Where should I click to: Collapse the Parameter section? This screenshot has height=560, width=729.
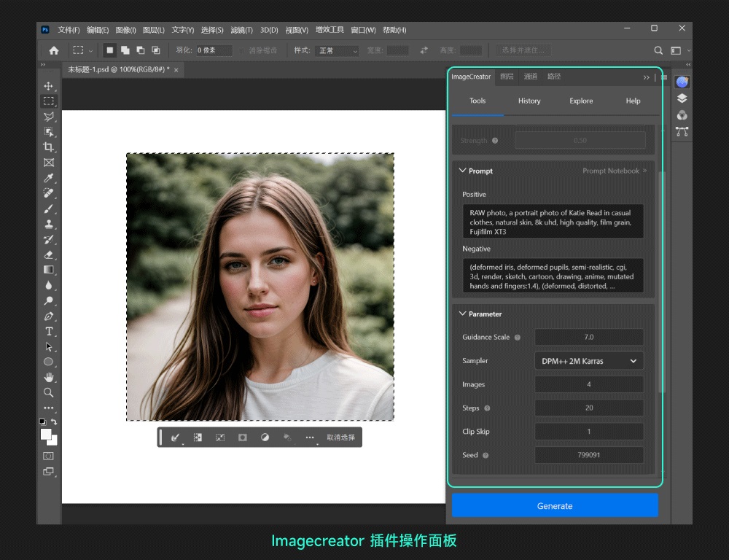point(462,314)
